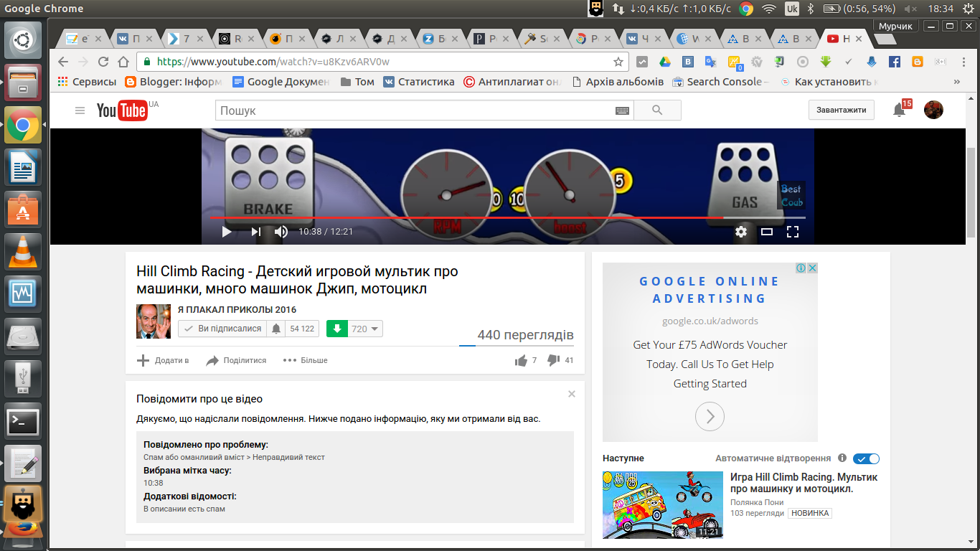The height and width of the screenshot is (551, 980).
Task: Show more bookmarks with the chevron
Action: (x=956, y=82)
